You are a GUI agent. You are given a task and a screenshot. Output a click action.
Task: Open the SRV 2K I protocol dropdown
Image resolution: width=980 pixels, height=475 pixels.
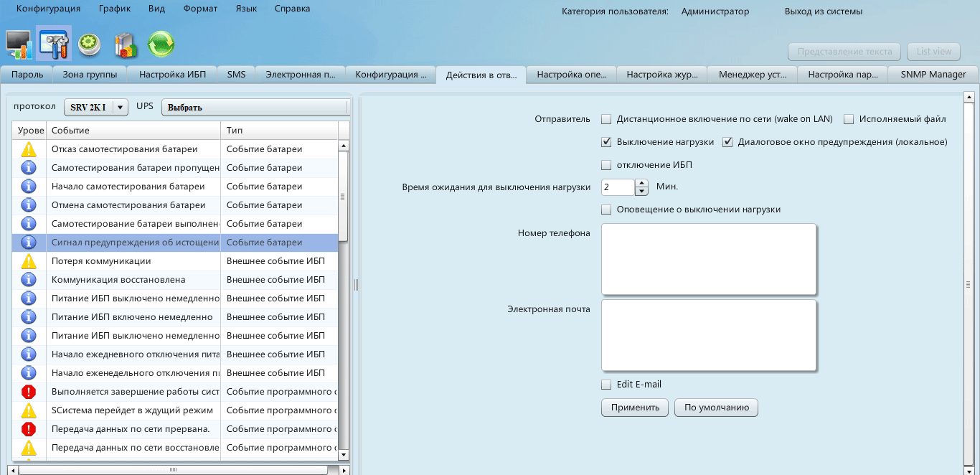(95, 107)
